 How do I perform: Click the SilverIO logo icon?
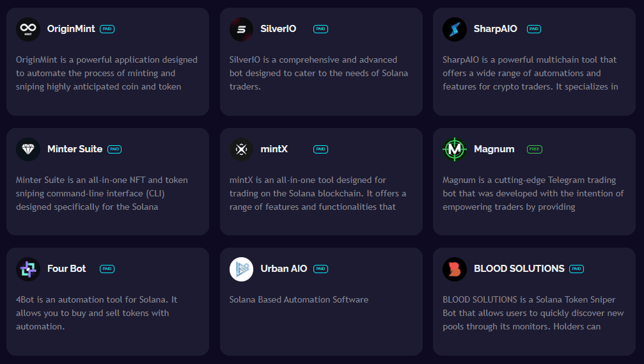click(241, 29)
